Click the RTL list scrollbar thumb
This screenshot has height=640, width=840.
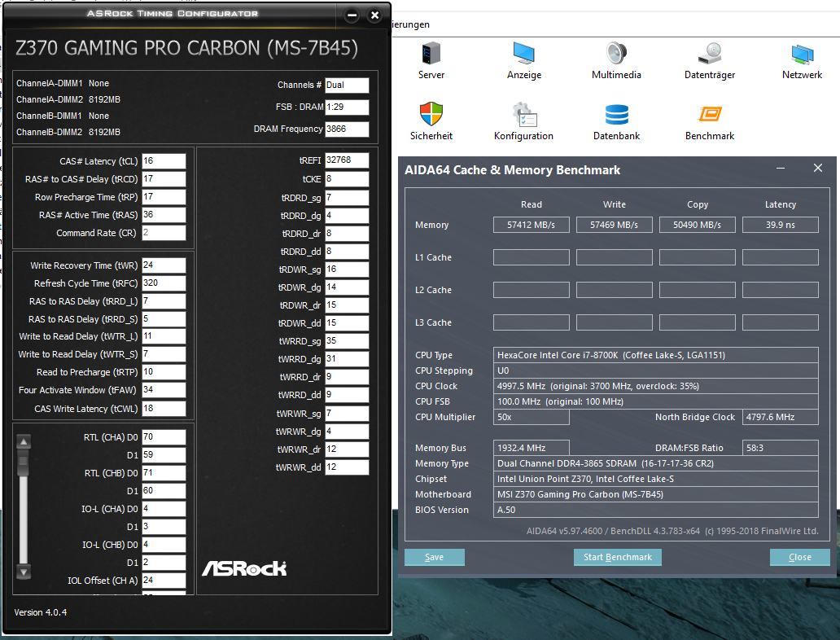pos(24,462)
